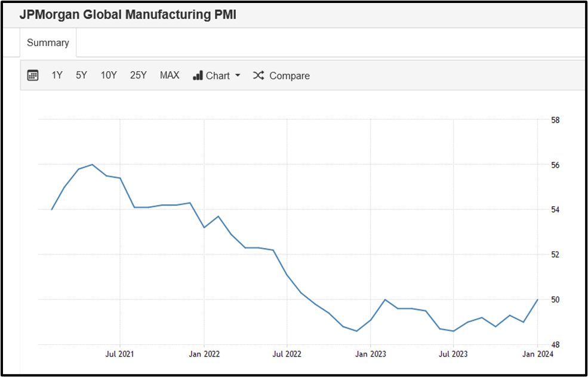The width and height of the screenshot is (588, 377).
Task: Click the Compare crossing-arrows icon
Action: pyautogui.click(x=258, y=75)
